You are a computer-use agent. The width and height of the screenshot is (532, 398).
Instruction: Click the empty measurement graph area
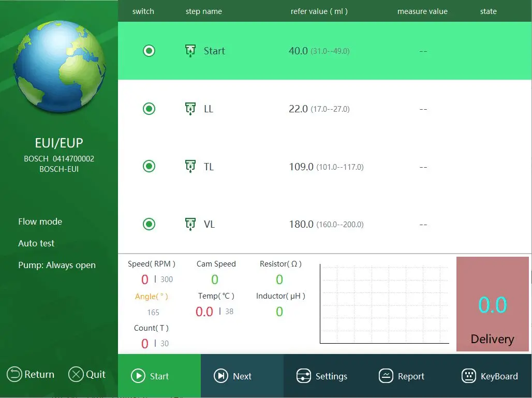pyautogui.click(x=384, y=303)
